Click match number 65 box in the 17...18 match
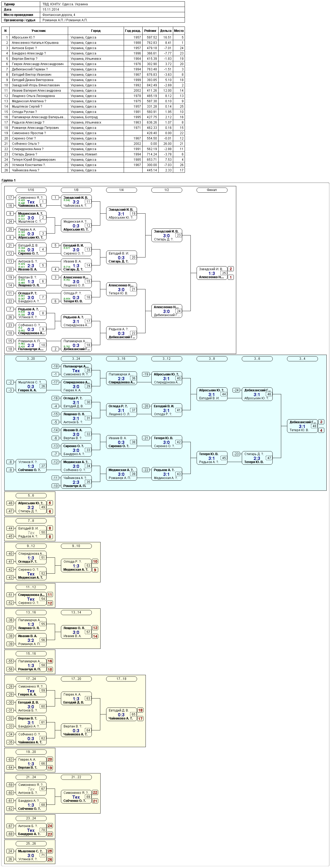 [134, 714]
